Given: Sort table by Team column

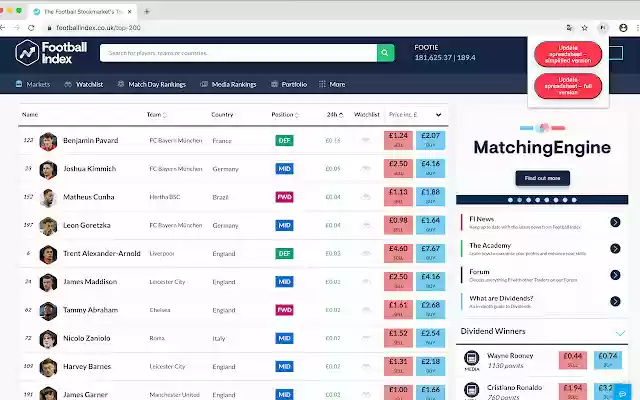Looking at the screenshot, I should (x=157, y=115).
